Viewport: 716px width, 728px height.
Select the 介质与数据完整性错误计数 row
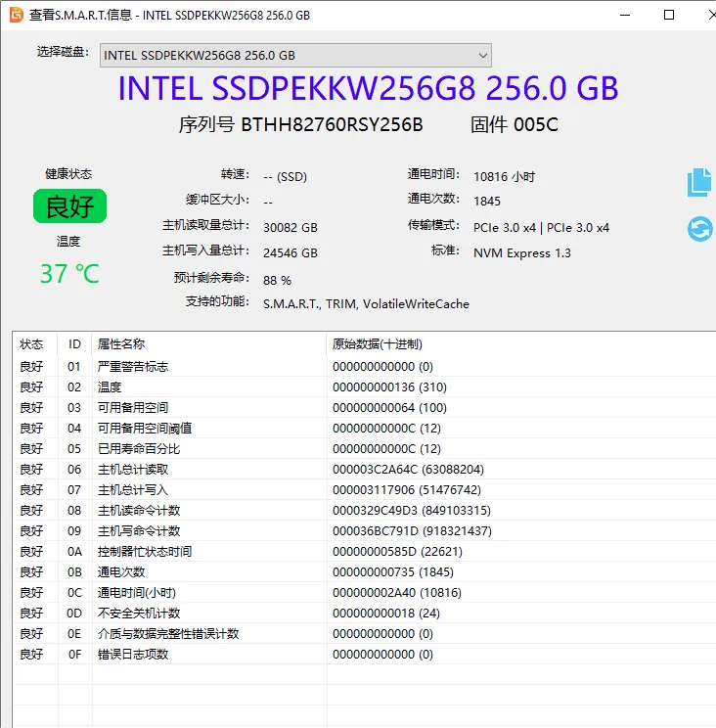click(x=364, y=634)
